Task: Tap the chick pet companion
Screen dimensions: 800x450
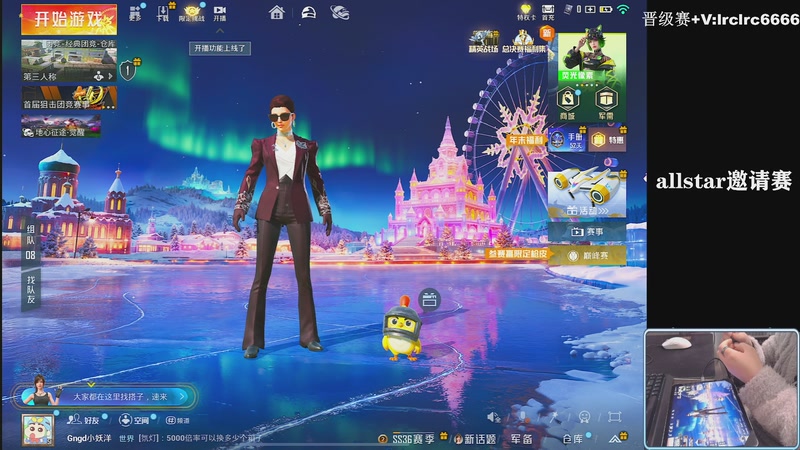Action: 403,330
